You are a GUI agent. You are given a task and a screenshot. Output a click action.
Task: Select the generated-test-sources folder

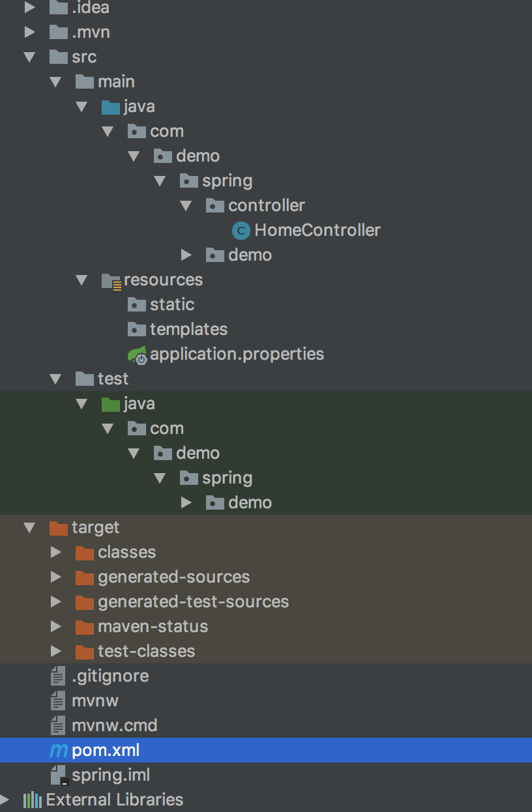coord(193,602)
